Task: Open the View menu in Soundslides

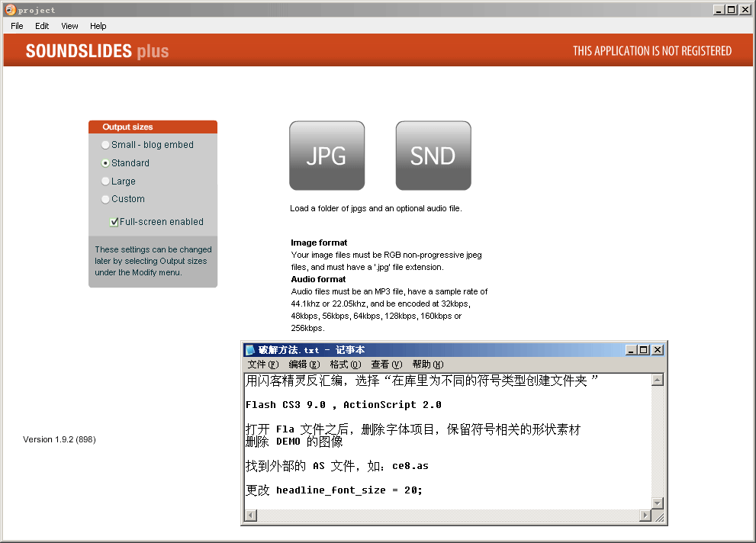Action: click(x=69, y=26)
